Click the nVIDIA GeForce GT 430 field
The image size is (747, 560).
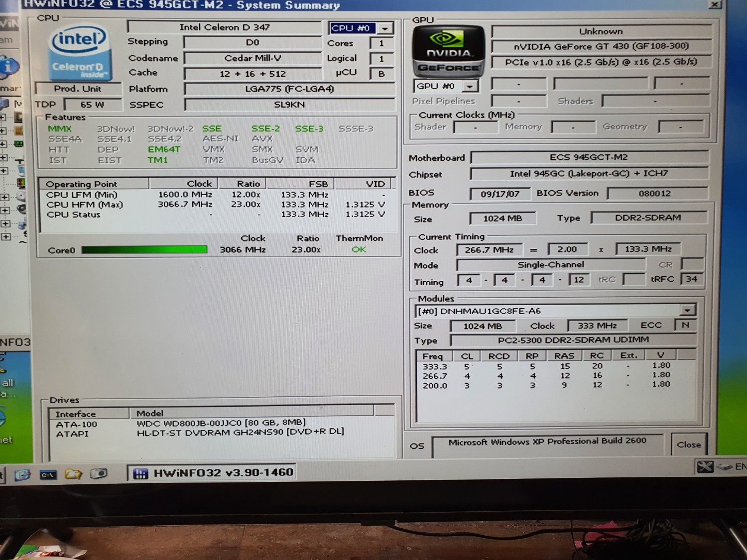pyautogui.click(x=601, y=46)
